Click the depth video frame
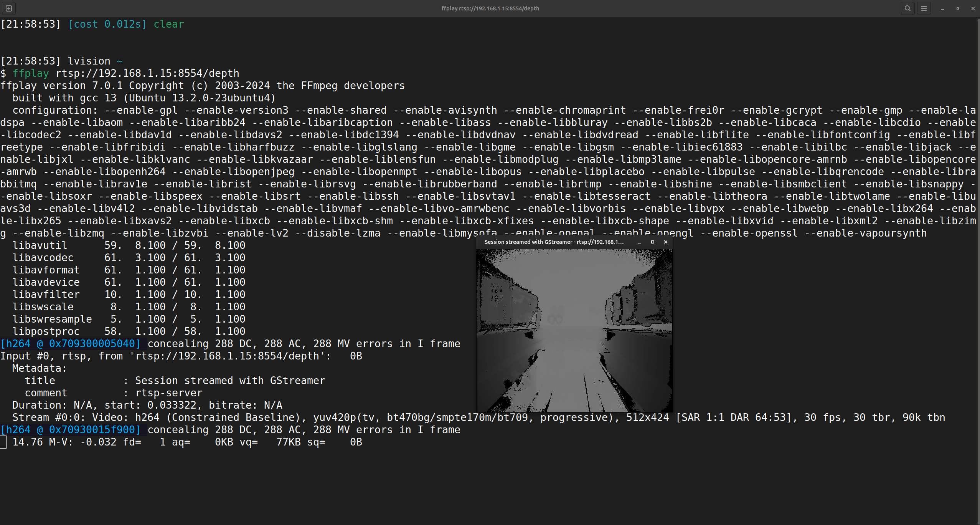 [574, 330]
